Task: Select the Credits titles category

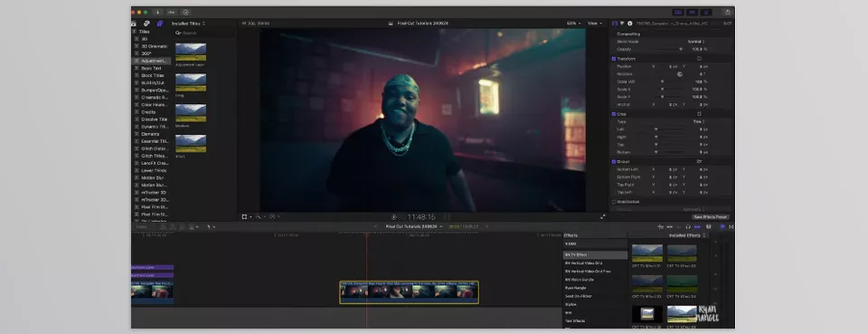Action: point(148,112)
